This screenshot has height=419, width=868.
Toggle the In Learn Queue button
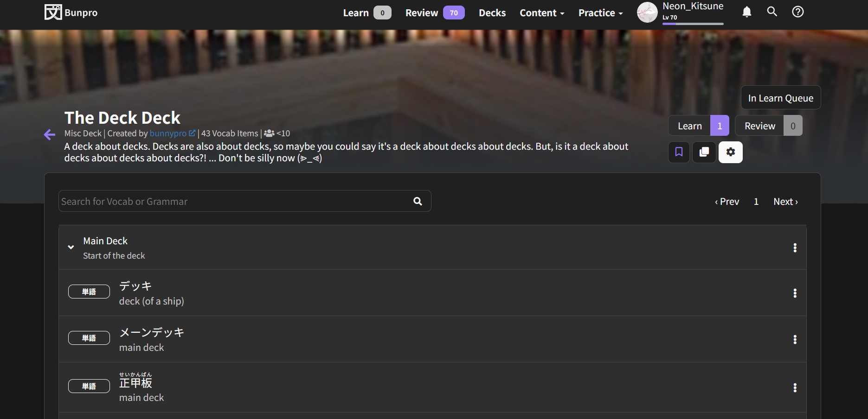[780, 98]
